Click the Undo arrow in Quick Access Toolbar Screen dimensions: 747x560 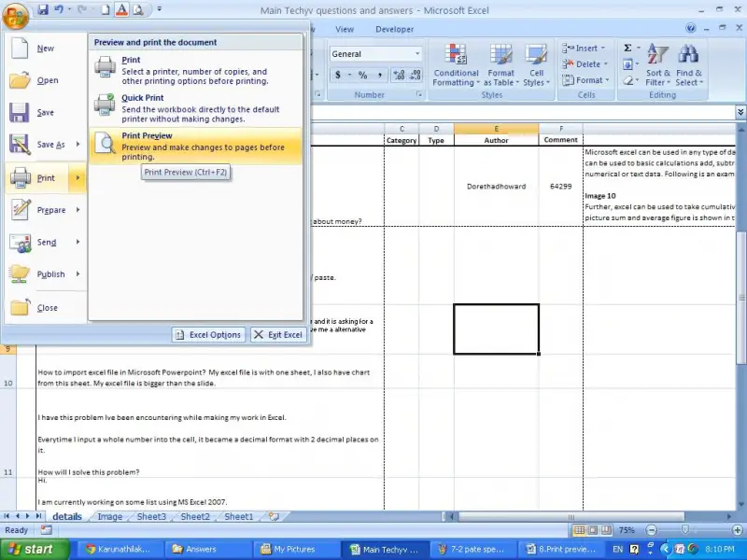(59, 9)
